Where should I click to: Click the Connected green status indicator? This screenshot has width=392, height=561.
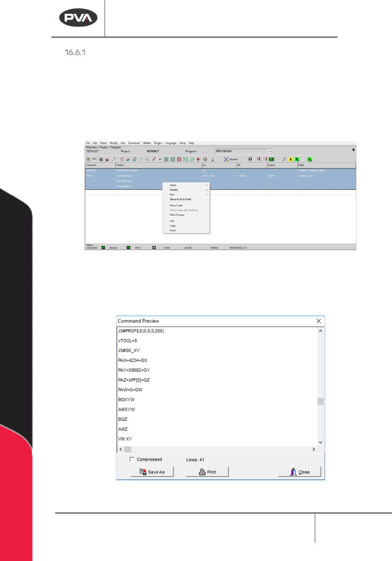tap(103, 247)
